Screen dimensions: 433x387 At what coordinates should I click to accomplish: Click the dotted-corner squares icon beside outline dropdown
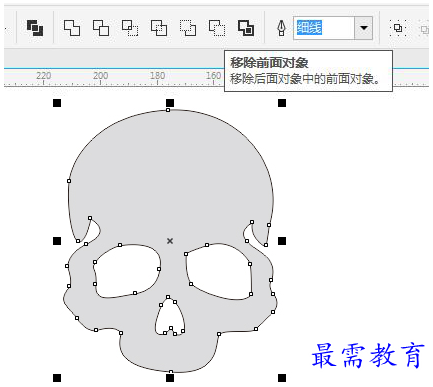click(398, 28)
